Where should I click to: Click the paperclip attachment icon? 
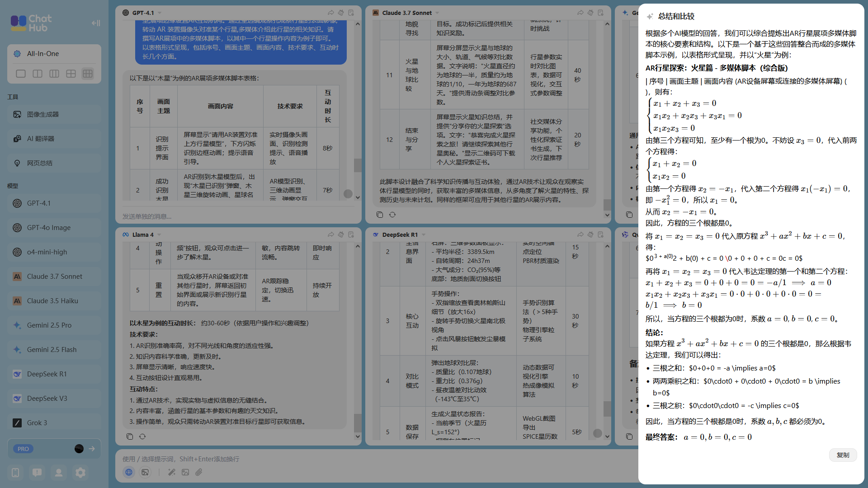[x=199, y=472]
